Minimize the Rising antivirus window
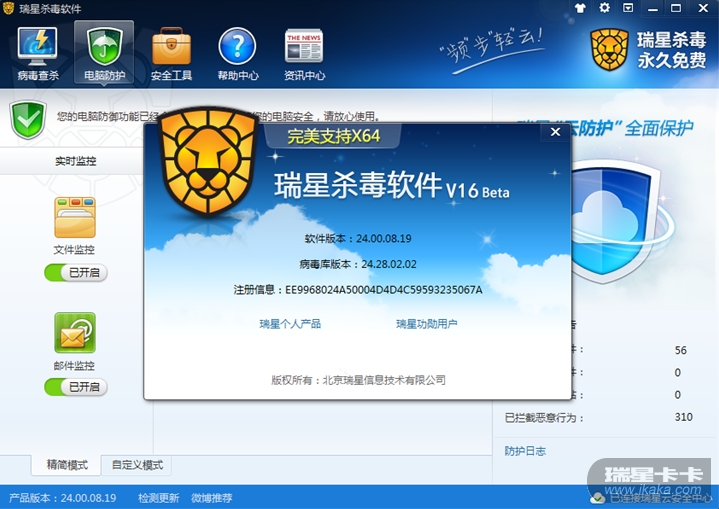The width and height of the screenshot is (719, 509). click(x=653, y=8)
